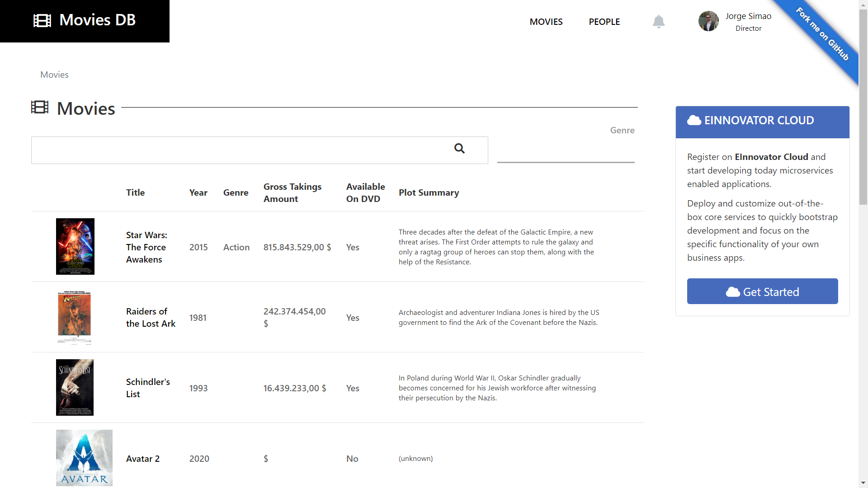Click the cloud icon in EInnovator Cloud header
This screenshot has height=488, width=868.
(694, 120)
